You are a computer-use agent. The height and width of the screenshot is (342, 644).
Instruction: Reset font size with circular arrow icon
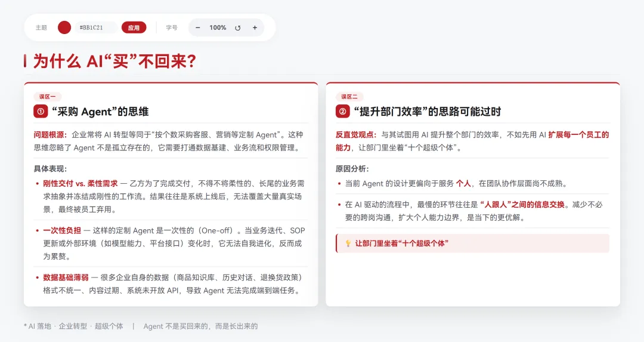(x=237, y=28)
